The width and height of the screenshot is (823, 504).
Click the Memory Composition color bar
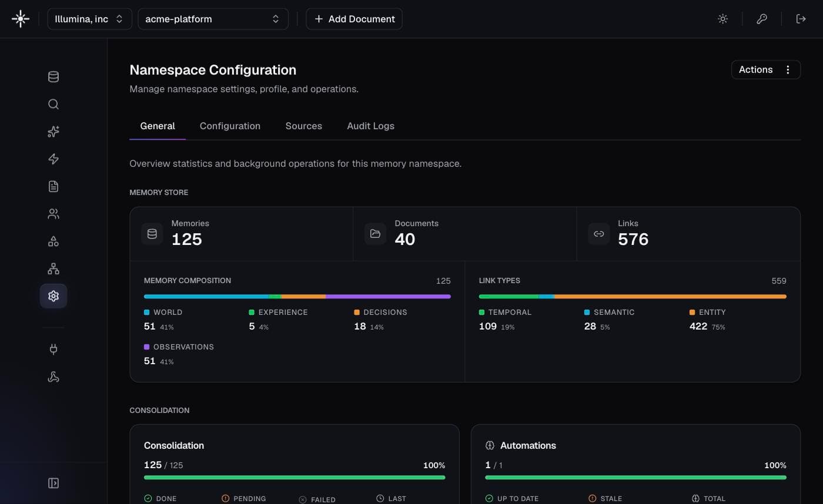point(297,297)
